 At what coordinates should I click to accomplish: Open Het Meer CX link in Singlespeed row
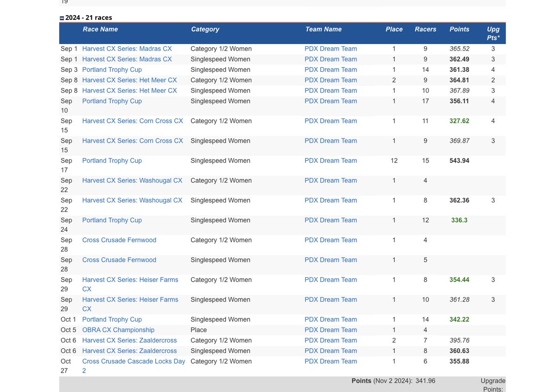(130, 91)
